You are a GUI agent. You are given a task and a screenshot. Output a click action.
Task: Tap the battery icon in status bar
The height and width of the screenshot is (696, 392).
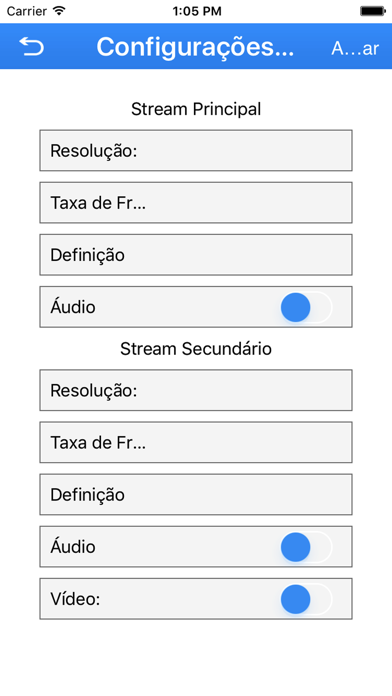(x=373, y=11)
